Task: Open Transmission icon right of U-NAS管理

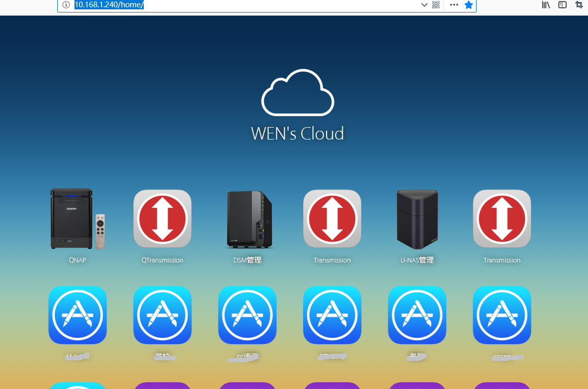Action: coord(502,219)
